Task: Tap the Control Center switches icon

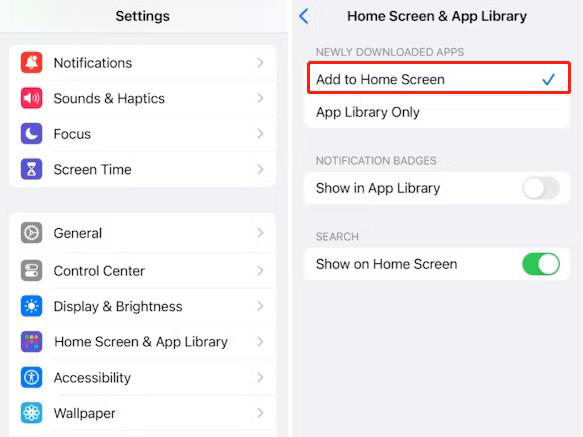Action: pos(31,270)
